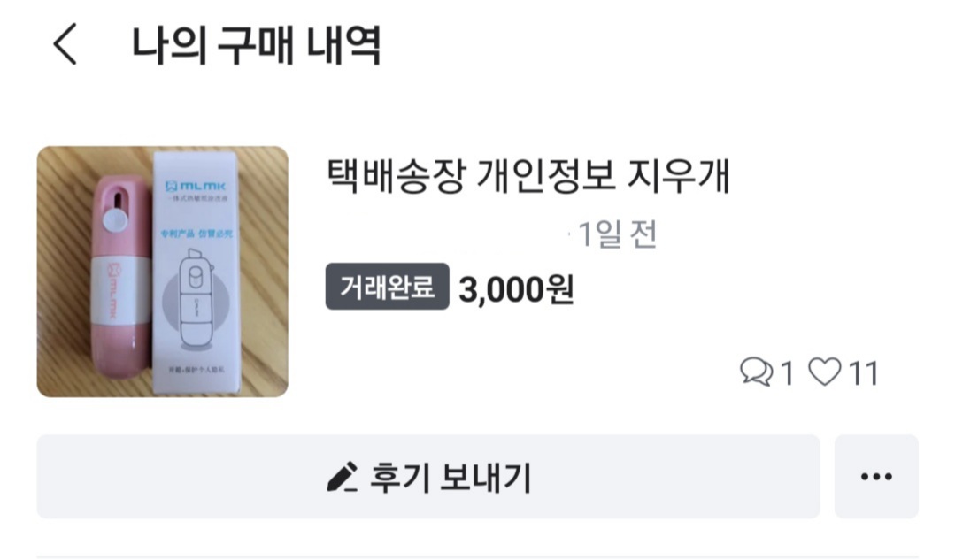The image size is (955, 560).
Task: Go back using the left arrow icon
Action: (x=65, y=44)
